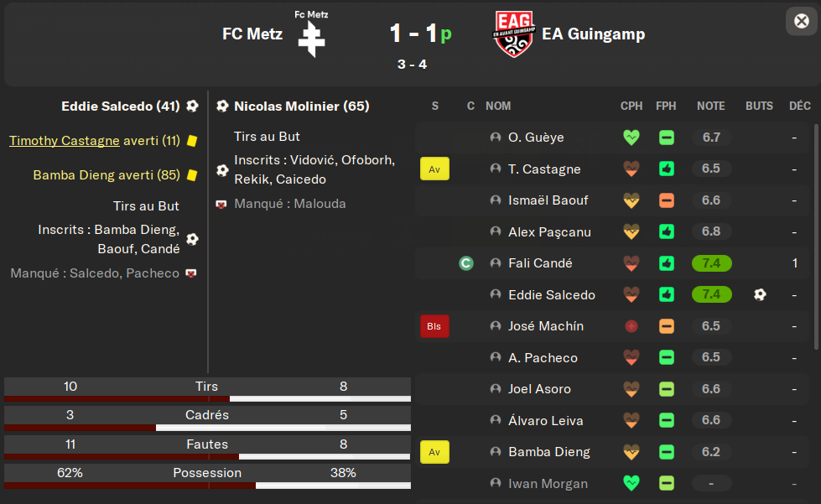Select Joel Asoro in the player list
This screenshot has height=504, width=821.
(x=539, y=389)
